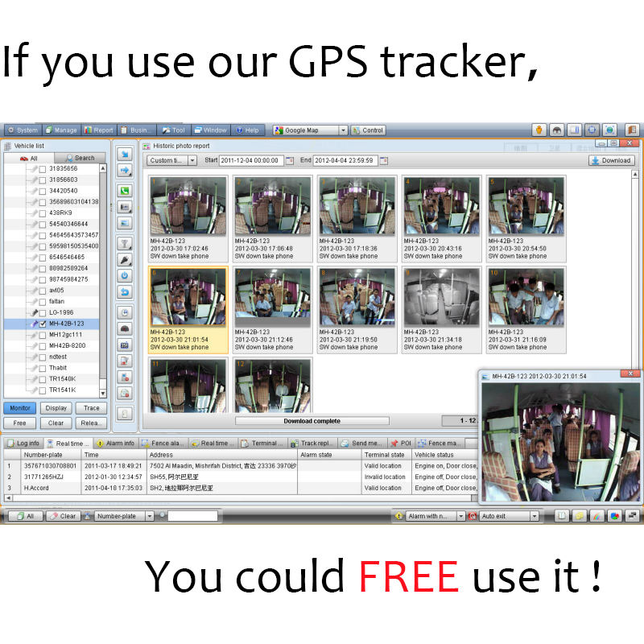Click the side panel layout icon in top-right toolbar
The width and height of the screenshot is (644, 644).
click(x=575, y=130)
